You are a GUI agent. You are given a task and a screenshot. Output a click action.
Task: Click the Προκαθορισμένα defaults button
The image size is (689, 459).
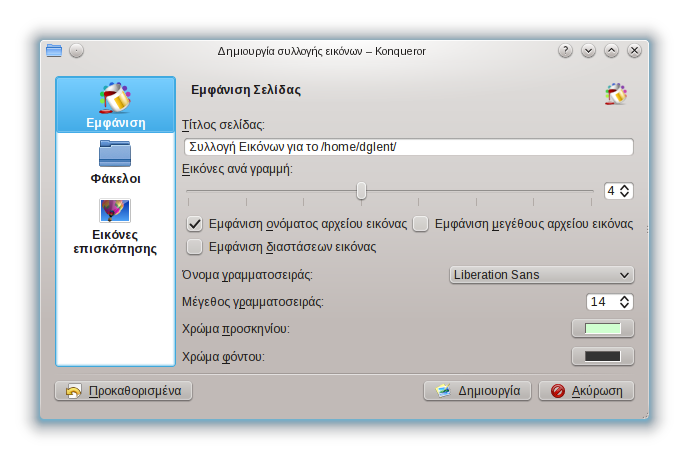124,391
